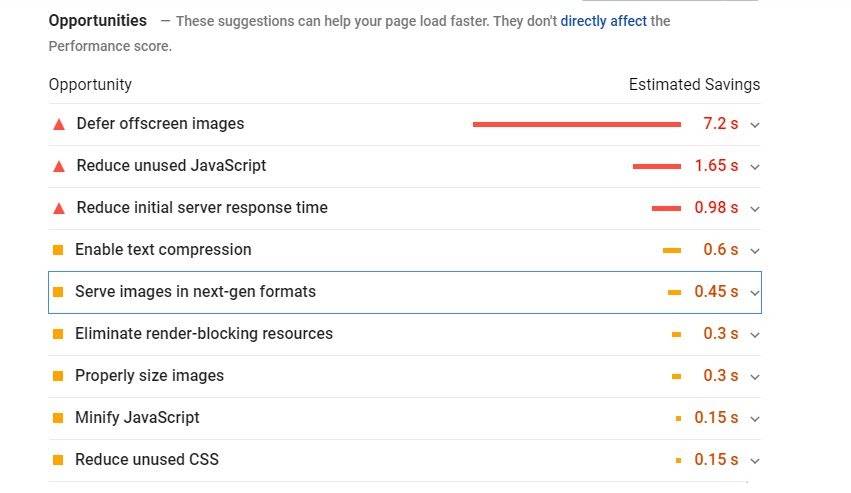Expand Reduce unused CSS chevron
Image resolution: width=851 pixels, height=493 pixels.
click(x=755, y=461)
